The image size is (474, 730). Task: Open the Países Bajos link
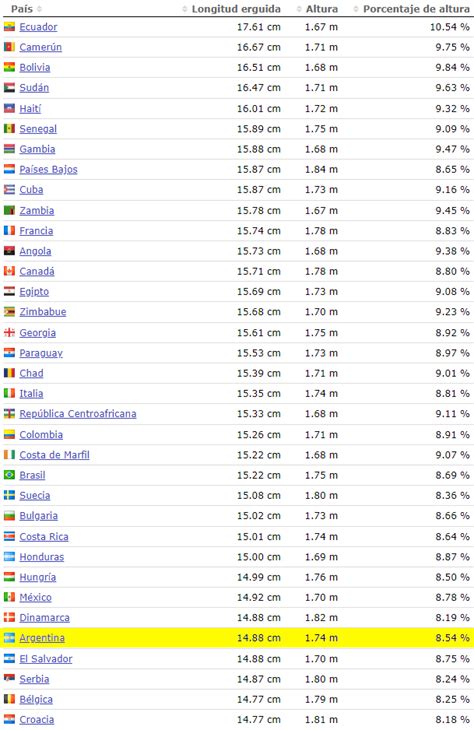pyautogui.click(x=48, y=169)
